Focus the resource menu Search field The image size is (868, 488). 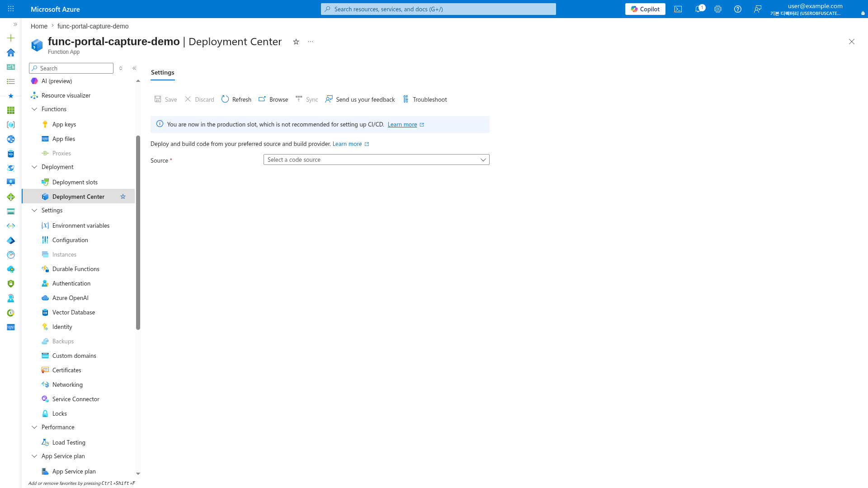click(71, 68)
